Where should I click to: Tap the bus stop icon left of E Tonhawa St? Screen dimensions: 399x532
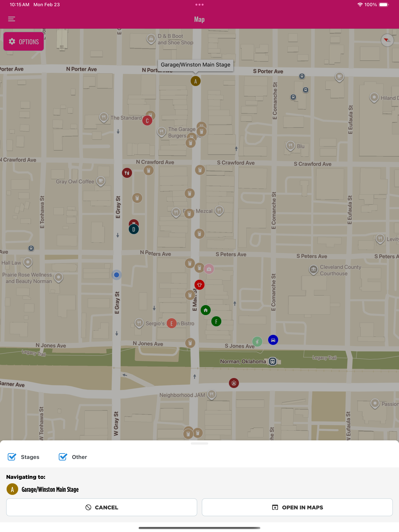tap(31, 248)
